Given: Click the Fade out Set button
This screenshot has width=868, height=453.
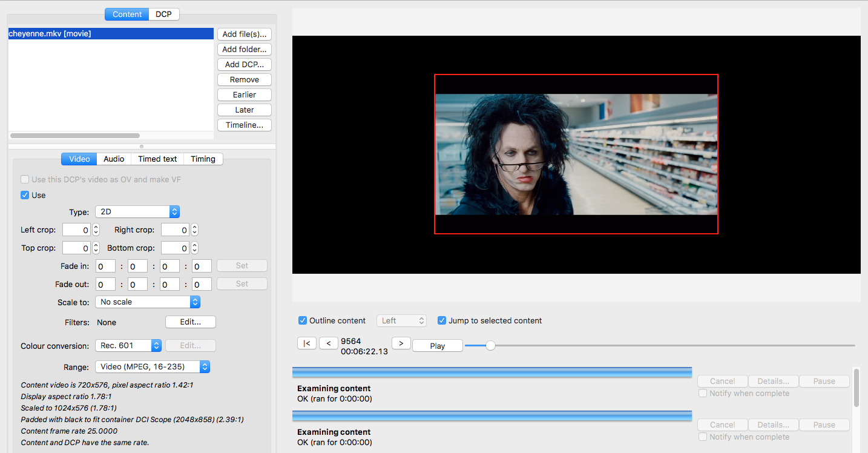Looking at the screenshot, I should 242,284.
